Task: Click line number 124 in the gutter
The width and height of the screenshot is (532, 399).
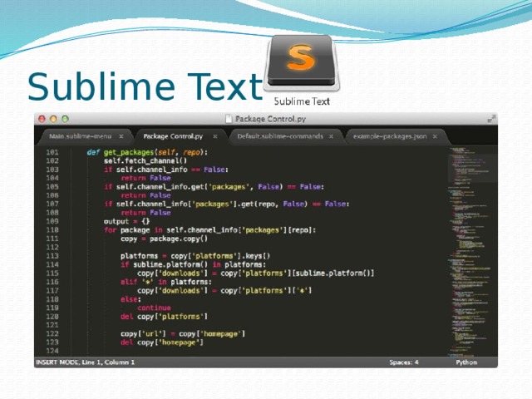Action: (x=52, y=351)
